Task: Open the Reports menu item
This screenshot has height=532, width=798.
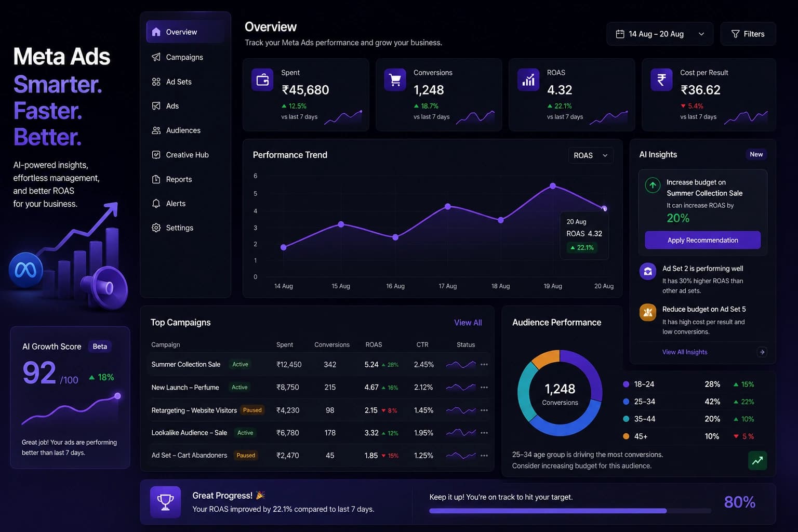Action: pos(185,179)
